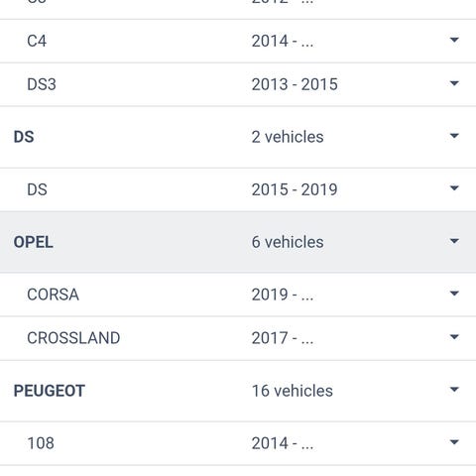Expand the 108 row arrow
This screenshot has height=476, width=476.
pyautogui.click(x=454, y=442)
